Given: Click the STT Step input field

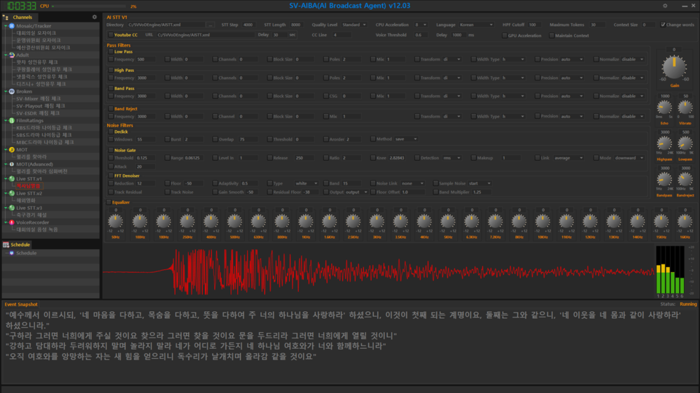Looking at the screenshot, I should click(249, 25).
